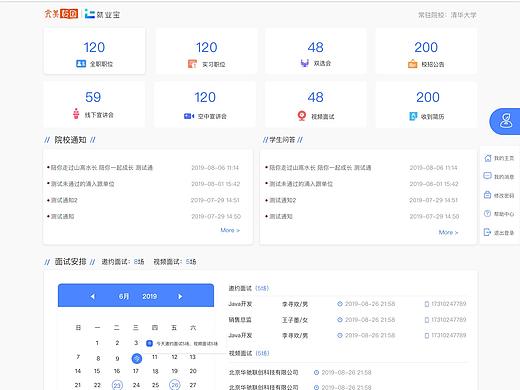Open the 全职职位 full-time jobs icon

81,64
